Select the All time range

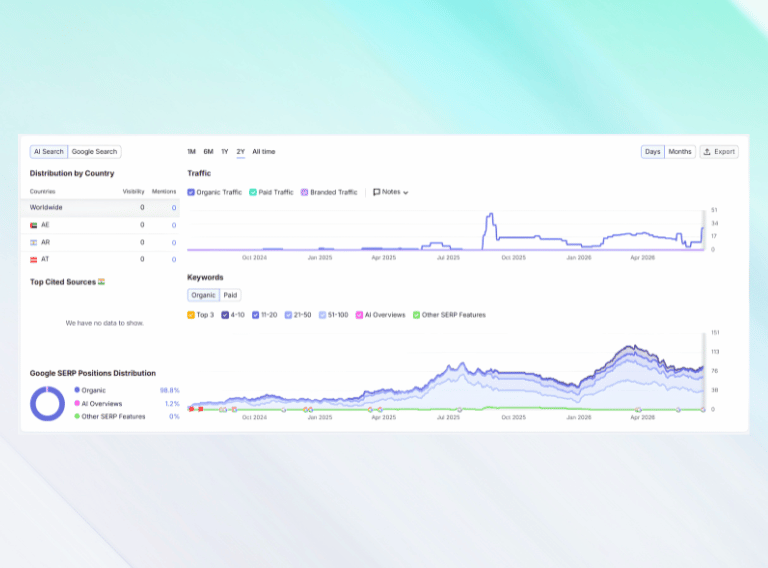[264, 152]
